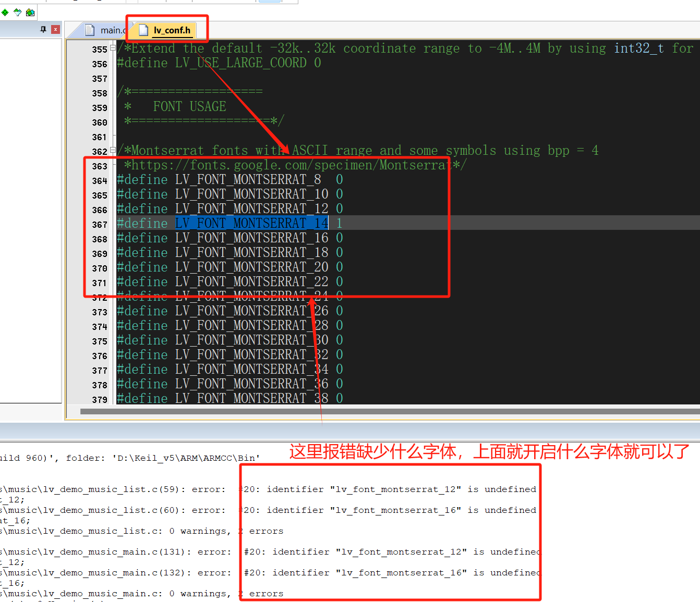Click the Select Software Packs icon

tap(18, 12)
